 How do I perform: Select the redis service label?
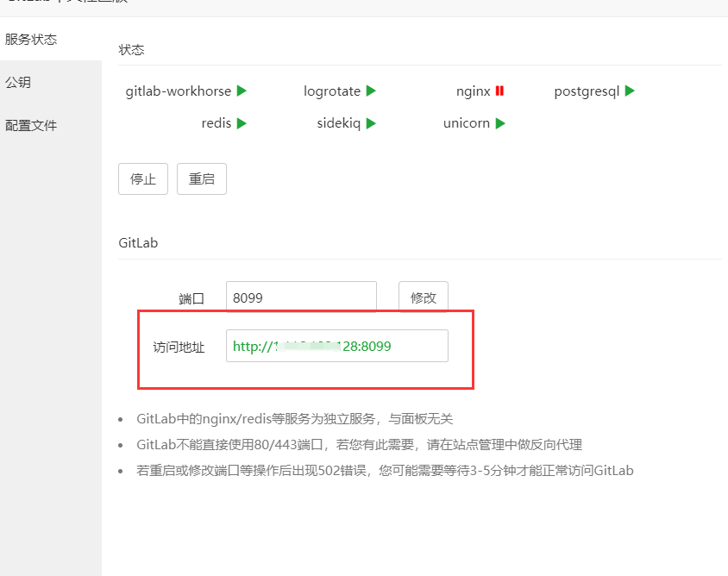coord(217,123)
